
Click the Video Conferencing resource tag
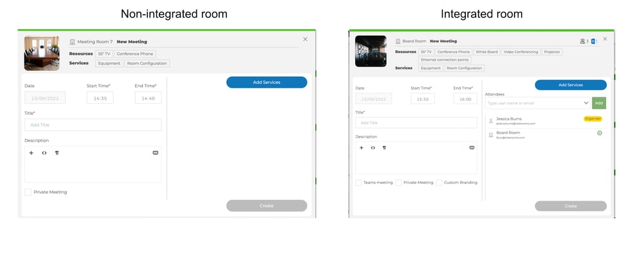521,52
